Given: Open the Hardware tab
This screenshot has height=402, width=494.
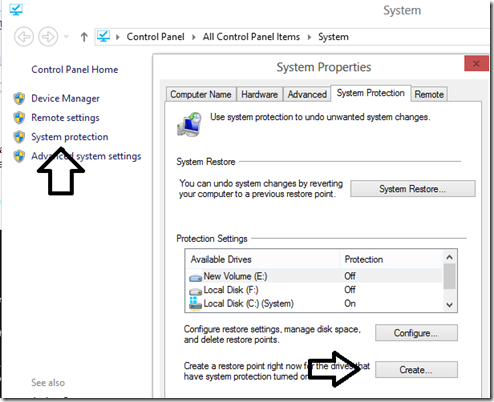Looking at the screenshot, I should [260, 94].
